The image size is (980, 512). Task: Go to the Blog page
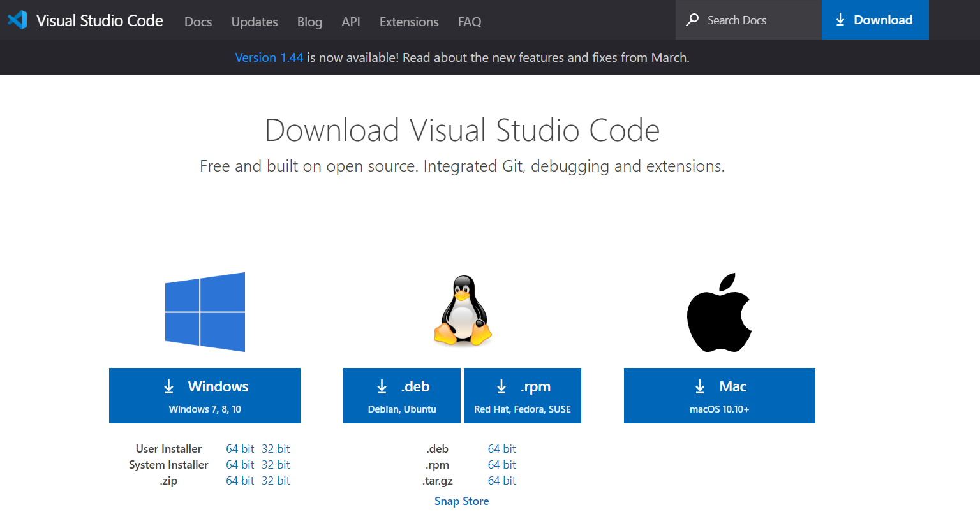coord(309,22)
